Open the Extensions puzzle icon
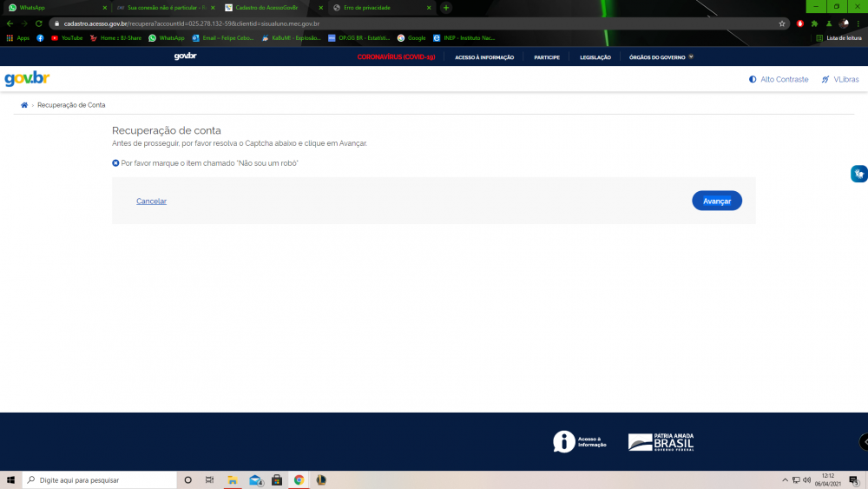868x489 pixels. pos(814,23)
